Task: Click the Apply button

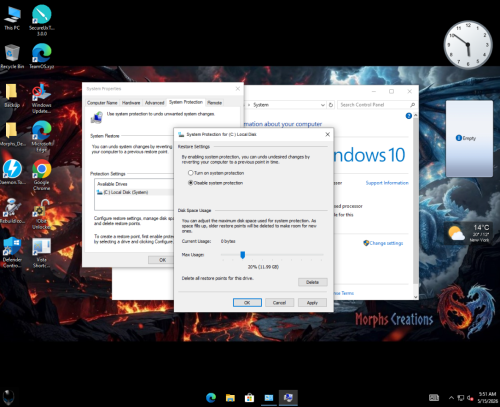Action: [312, 303]
